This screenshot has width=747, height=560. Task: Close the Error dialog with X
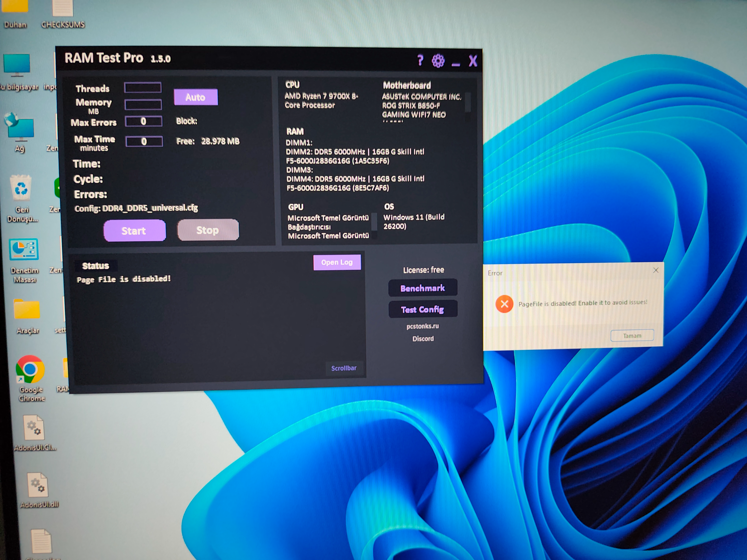click(x=656, y=270)
